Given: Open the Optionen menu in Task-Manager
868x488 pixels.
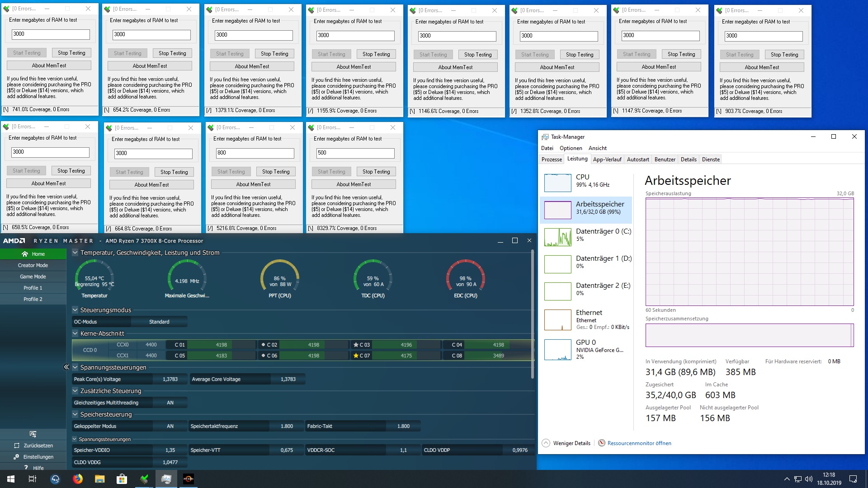Looking at the screenshot, I should pos(571,148).
